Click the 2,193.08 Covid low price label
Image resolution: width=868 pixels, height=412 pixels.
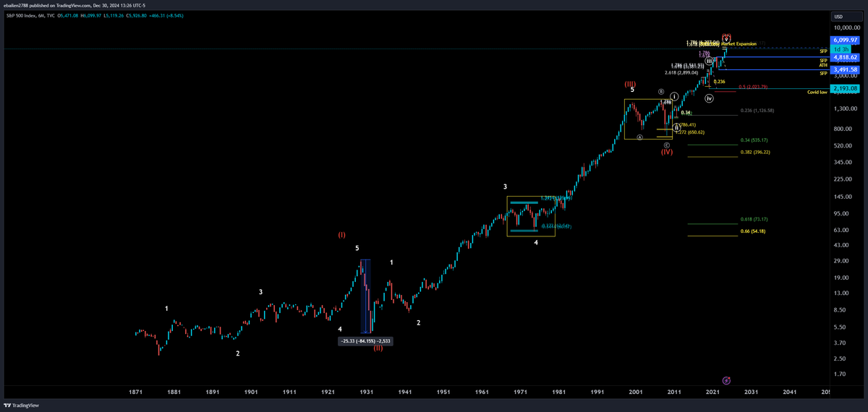click(845, 88)
